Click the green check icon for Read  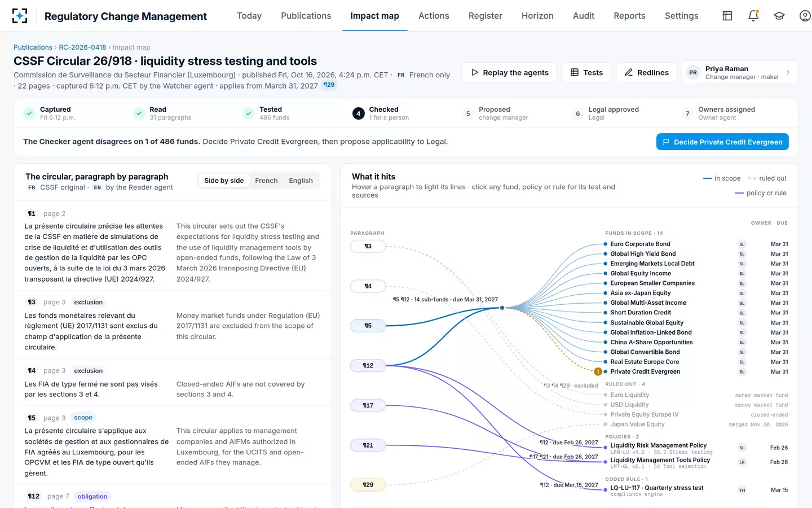click(139, 113)
